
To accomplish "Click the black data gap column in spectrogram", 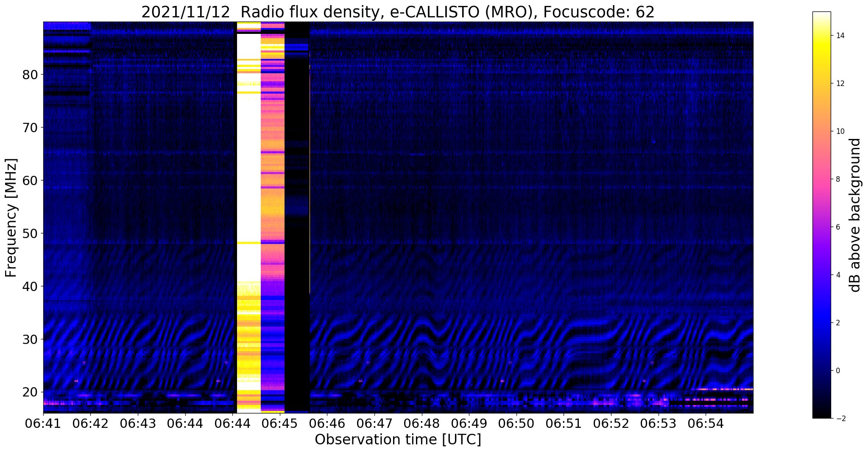I will click(297, 217).
